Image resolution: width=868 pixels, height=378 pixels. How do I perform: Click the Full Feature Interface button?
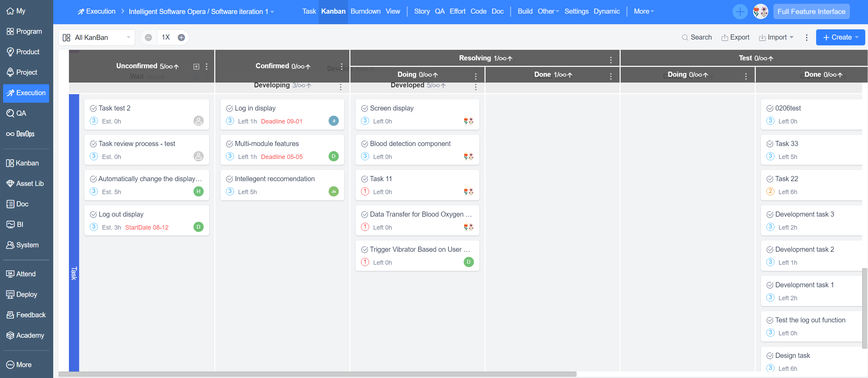811,12
